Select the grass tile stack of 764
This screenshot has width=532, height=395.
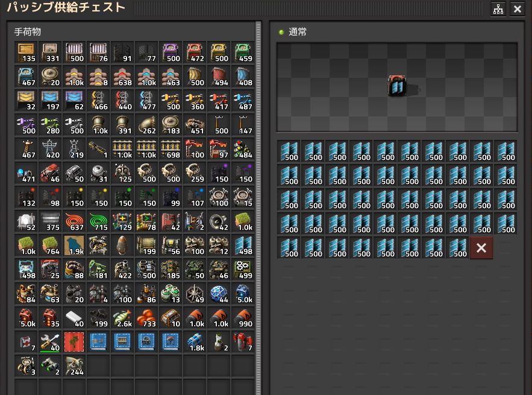pos(50,245)
